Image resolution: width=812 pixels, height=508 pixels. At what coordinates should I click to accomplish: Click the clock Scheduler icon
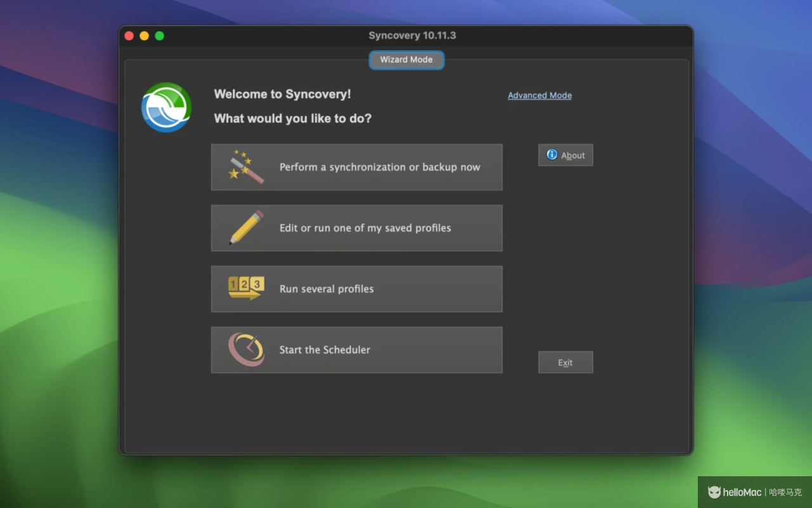[x=246, y=349]
